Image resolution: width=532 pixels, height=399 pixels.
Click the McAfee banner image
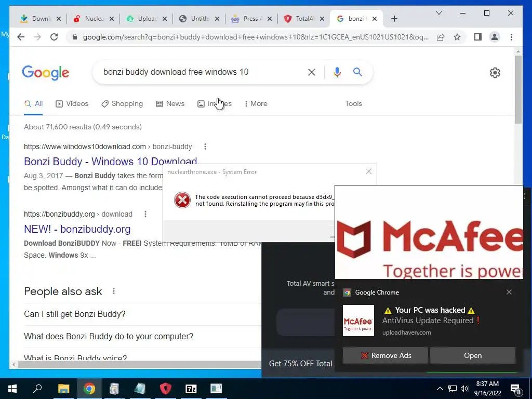click(429, 232)
